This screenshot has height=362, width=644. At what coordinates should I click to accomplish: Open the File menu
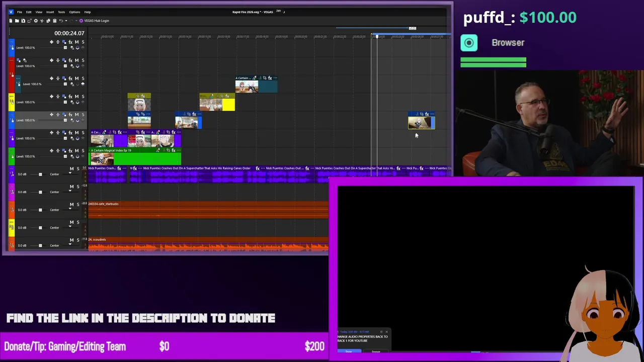coord(20,12)
